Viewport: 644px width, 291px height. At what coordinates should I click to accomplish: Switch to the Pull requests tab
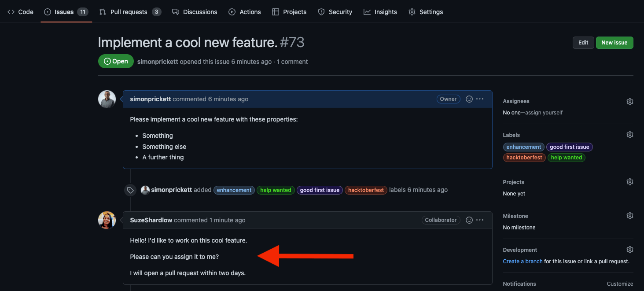tap(129, 12)
